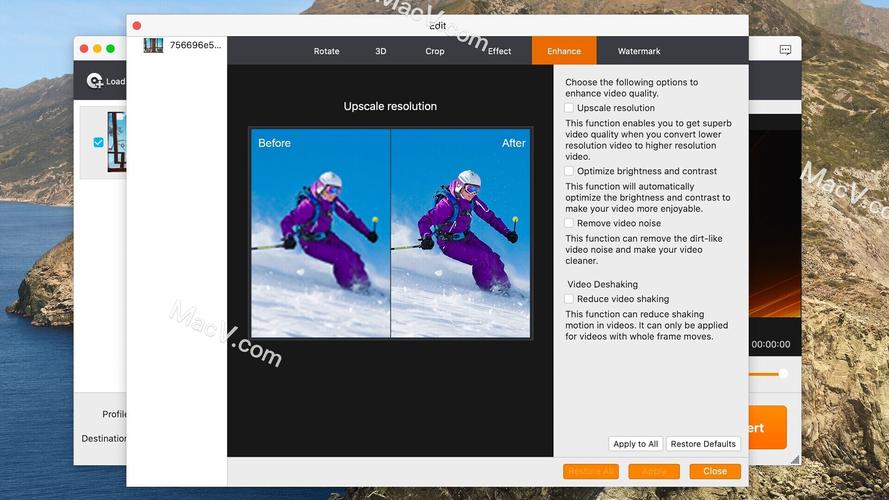Enable Upscale resolution checkbox
The image size is (889, 500).
pyautogui.click(x=569, y=108)
